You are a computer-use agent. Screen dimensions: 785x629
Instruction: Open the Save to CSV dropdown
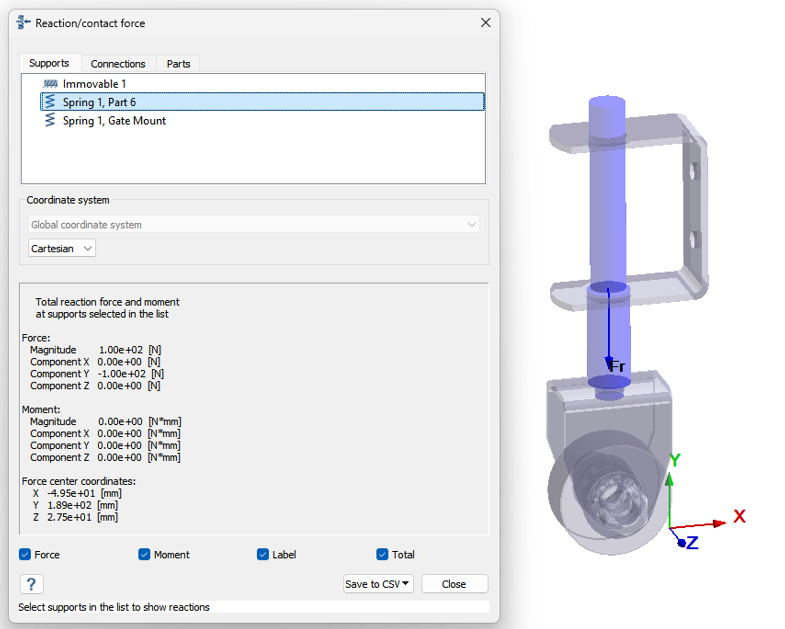tap(378, 584)
